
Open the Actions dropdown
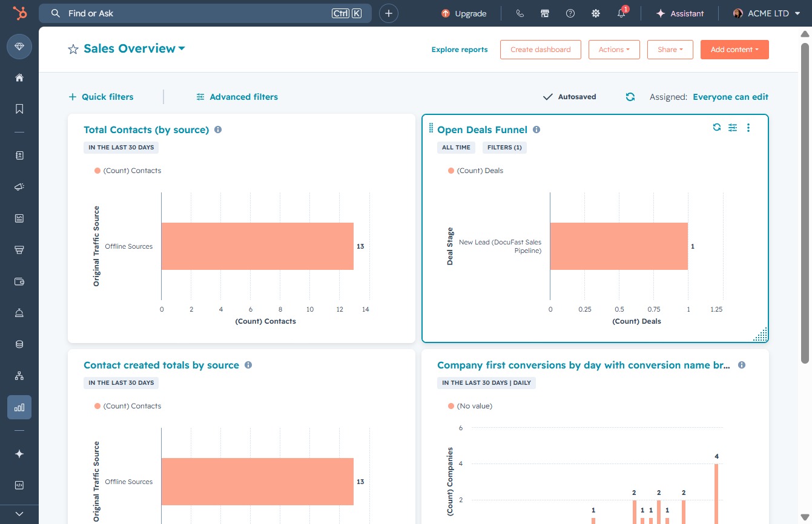(x=614, y=50)
